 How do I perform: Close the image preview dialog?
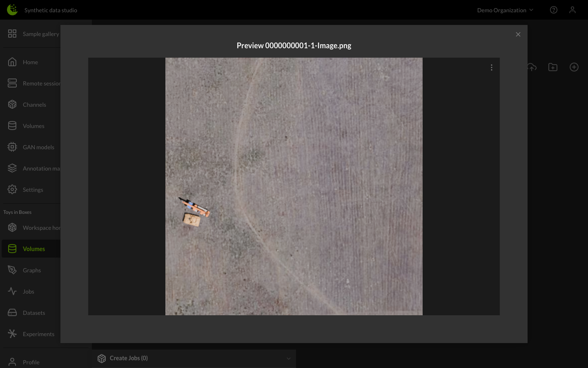click(518, 34)
